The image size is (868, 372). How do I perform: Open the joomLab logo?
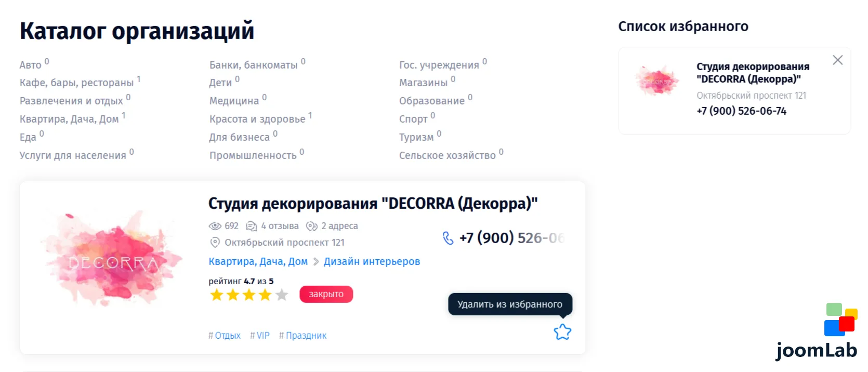[x=817, y=333]
